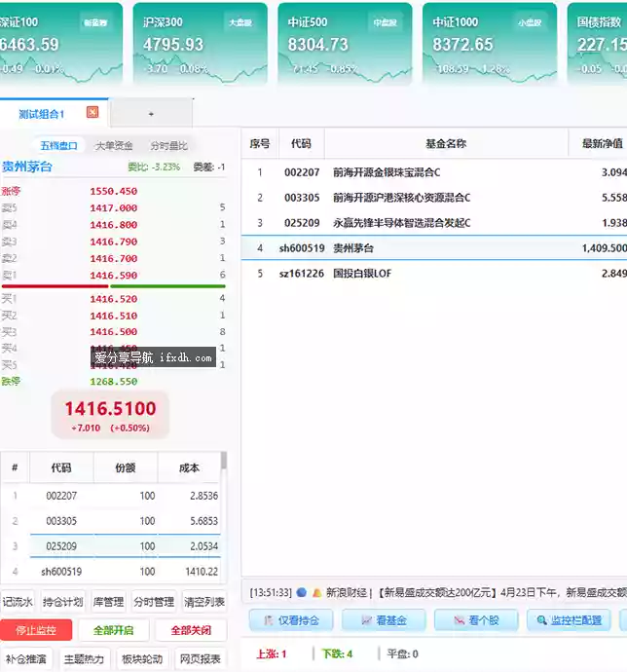This screenshot has width=627, height=672.
Task: Select the 大单资金 tab
Action: (114, 146)
